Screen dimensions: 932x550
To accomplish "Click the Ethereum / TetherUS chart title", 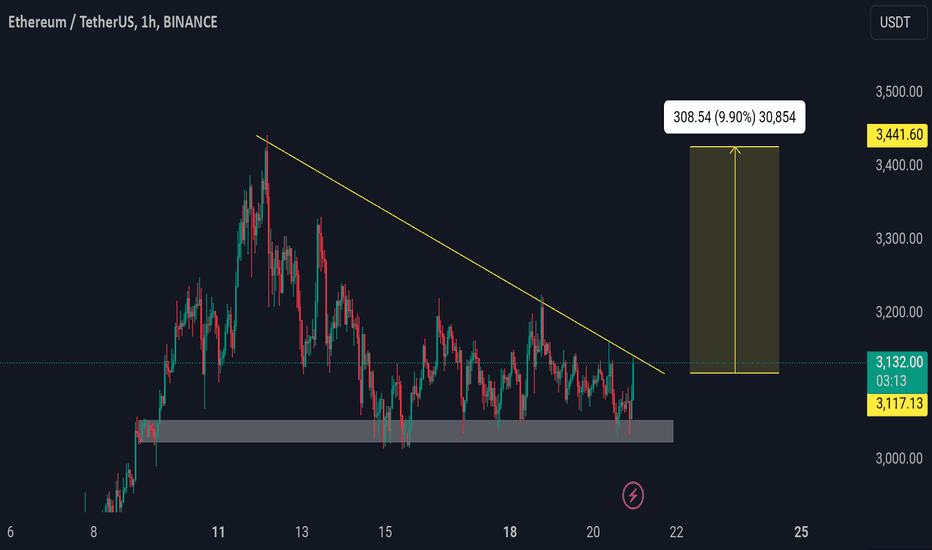I will point(112,22).
